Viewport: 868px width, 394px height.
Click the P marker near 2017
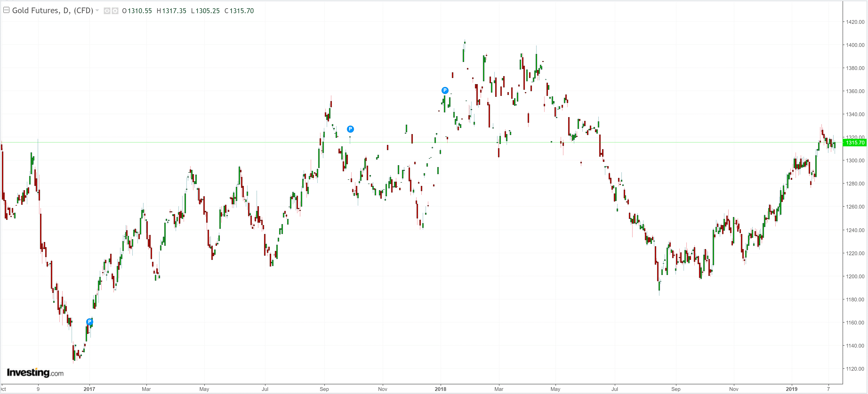click(90, 321)
